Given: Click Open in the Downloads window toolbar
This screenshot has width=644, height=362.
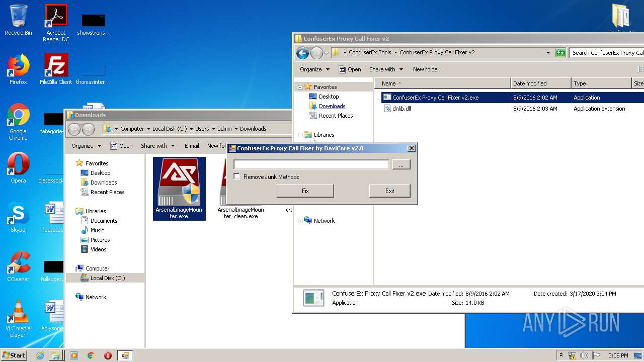Looking at the screenshot, I should tap(121, 146).
